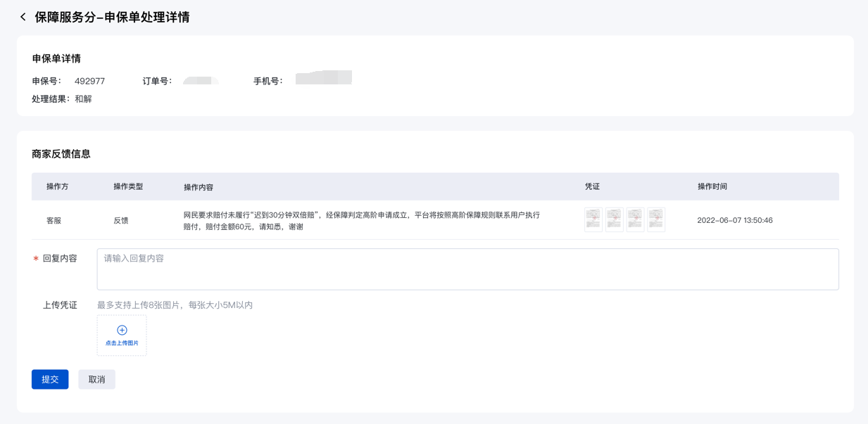
Task: Click the plus icon to upload an image
Action: coord(122,330)
